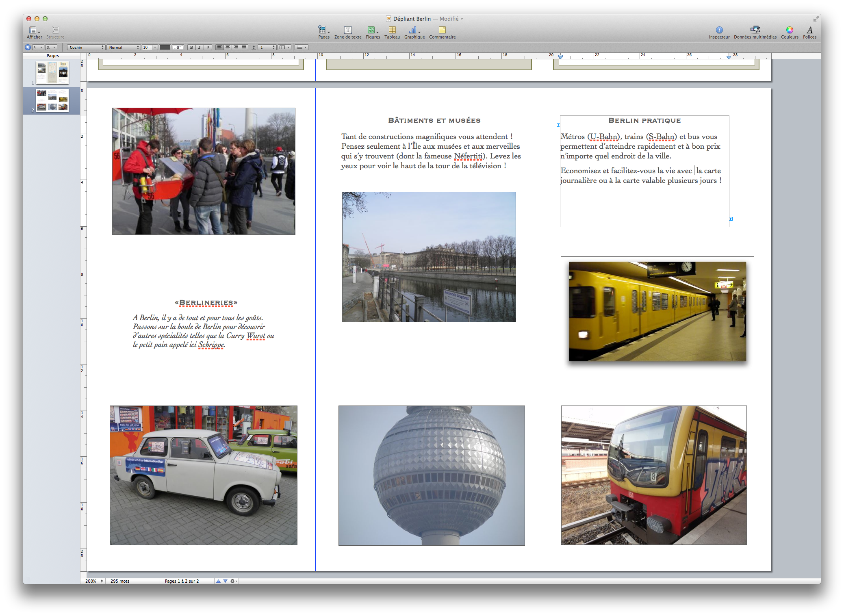
Task: Open Données multimédias browser
Action: [755, 30]
